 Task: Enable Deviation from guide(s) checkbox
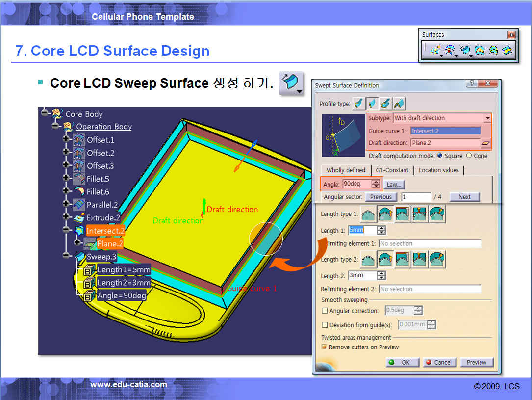[x=325, y=325]
